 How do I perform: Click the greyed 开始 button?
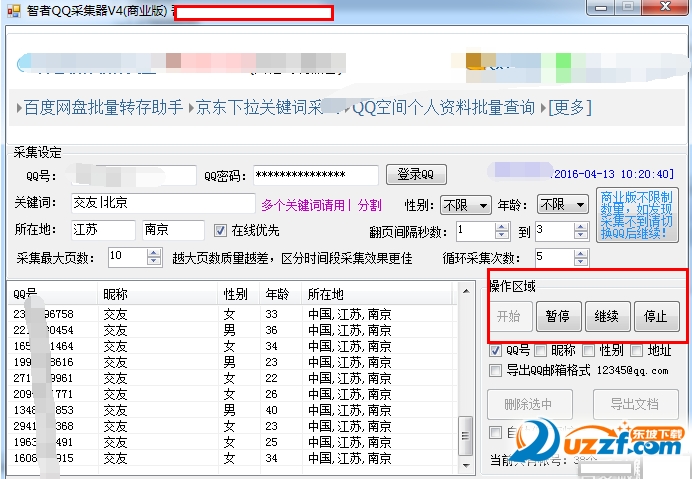tap(510, 317)
